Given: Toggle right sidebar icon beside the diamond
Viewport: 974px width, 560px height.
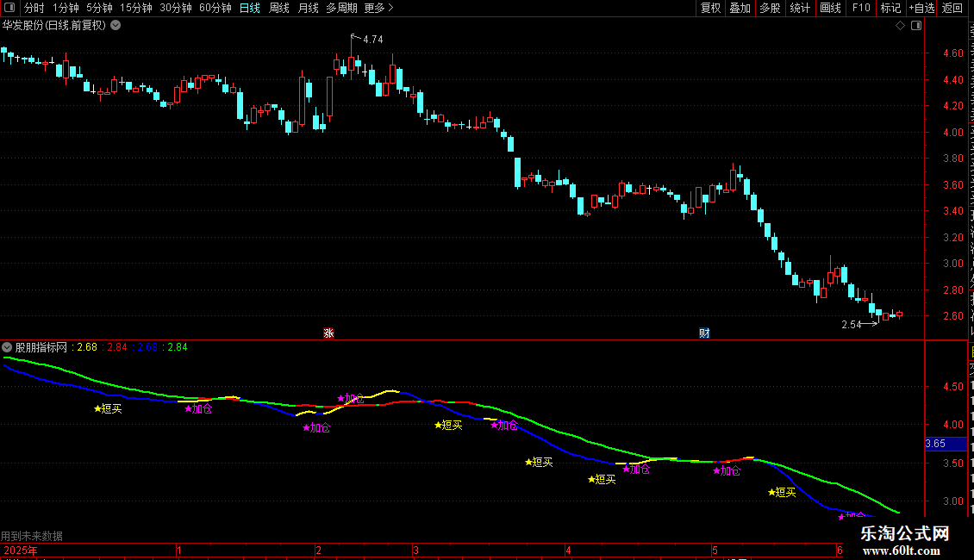Looking at the screenshot, I should [916, 26].
